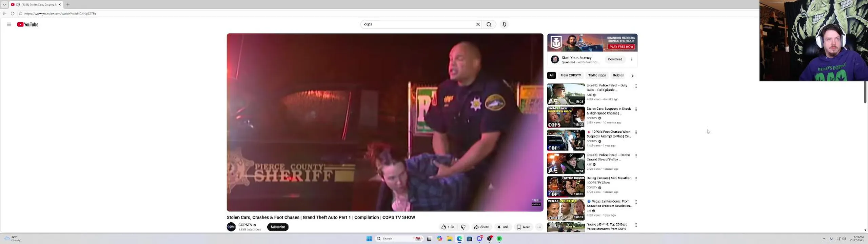Open 'Start Your Journey' ad title

tap(576, 58)
